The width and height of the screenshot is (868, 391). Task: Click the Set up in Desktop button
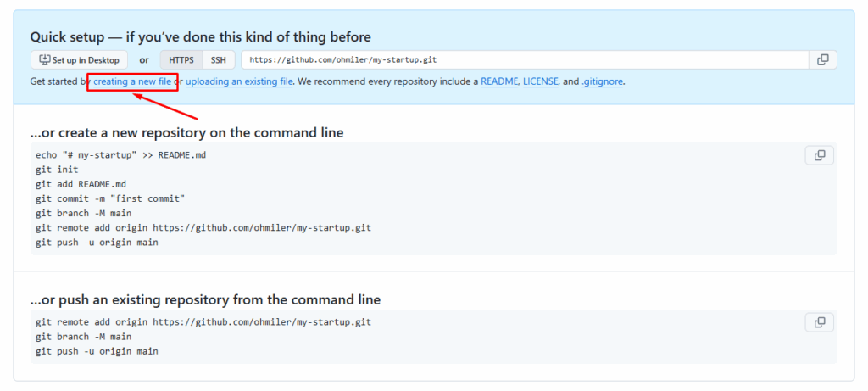(x=80, y=60)
